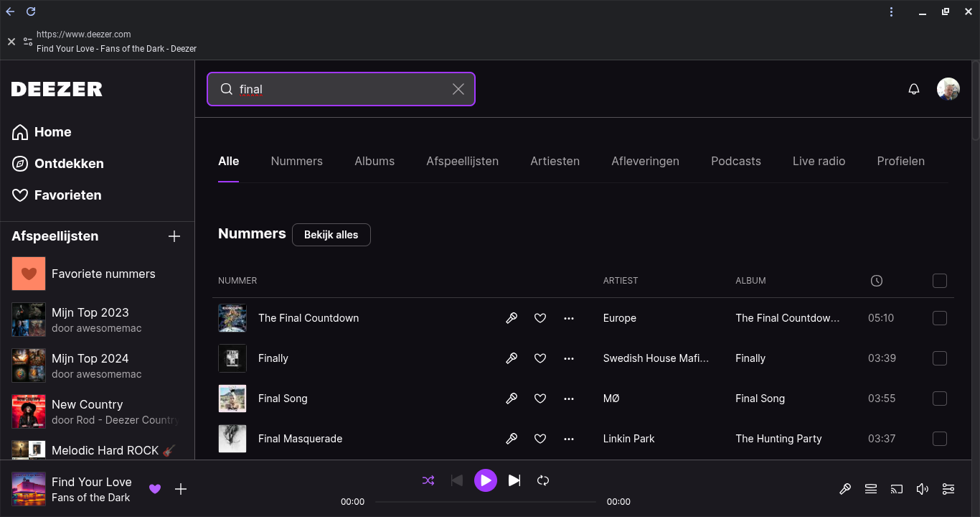Open the New Country playlist
This screenshot has width=980, height=517.
(x=97, y=411)
